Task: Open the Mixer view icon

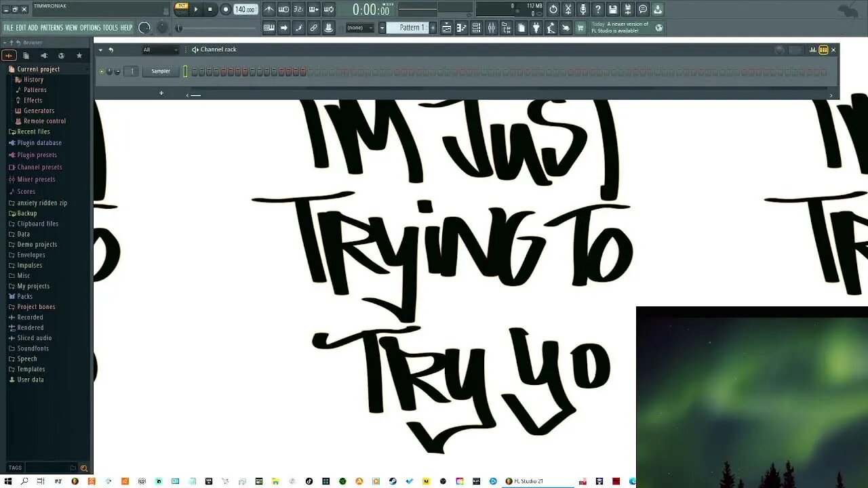Action: [492, 28]
